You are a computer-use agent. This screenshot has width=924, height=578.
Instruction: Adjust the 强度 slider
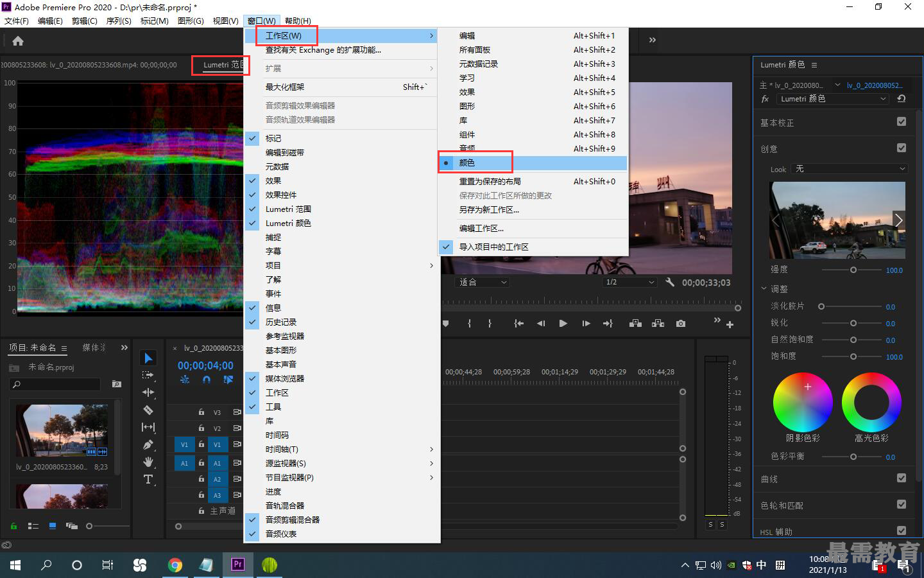[852, 270]
